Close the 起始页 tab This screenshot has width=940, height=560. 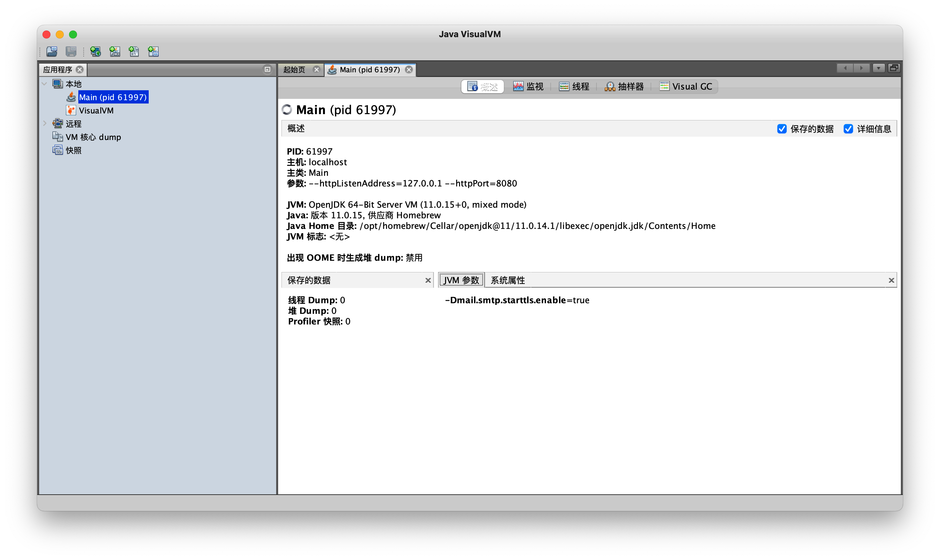[x=316, y=69]
